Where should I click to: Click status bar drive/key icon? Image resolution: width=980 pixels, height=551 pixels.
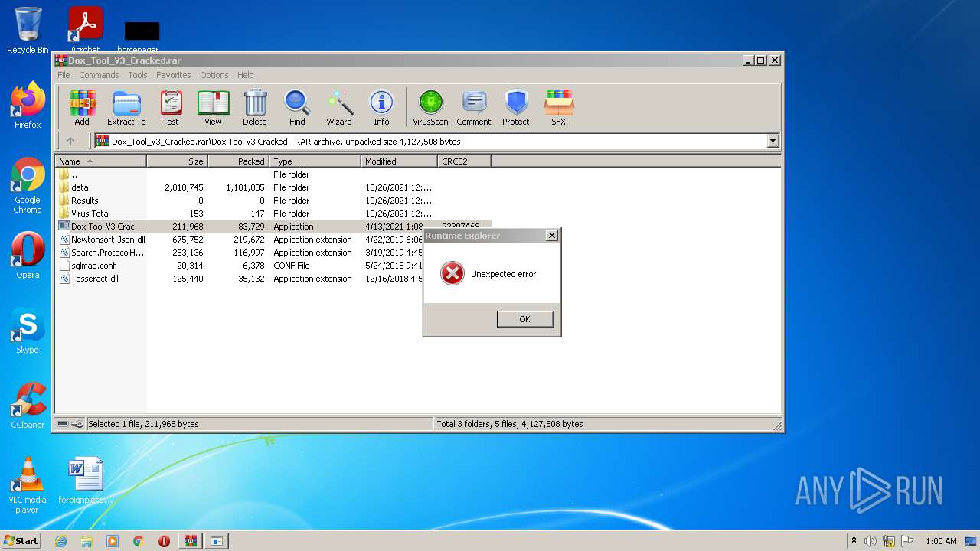pos(70,424)
